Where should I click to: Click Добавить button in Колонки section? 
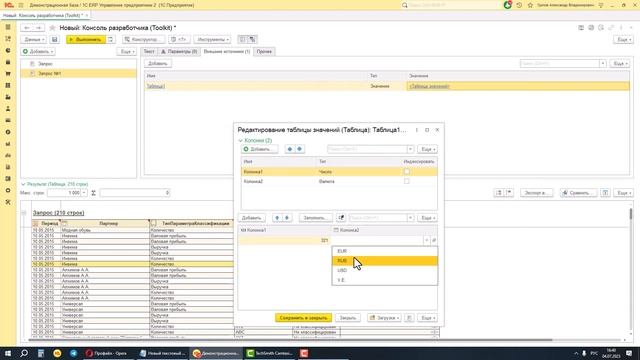259,149
